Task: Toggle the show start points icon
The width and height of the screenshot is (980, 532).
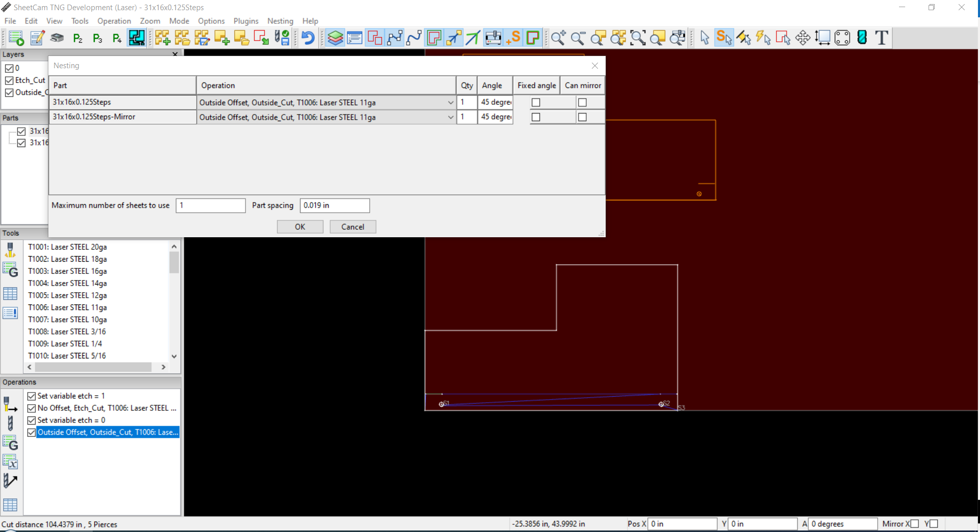Action: (x=513, y=38)
